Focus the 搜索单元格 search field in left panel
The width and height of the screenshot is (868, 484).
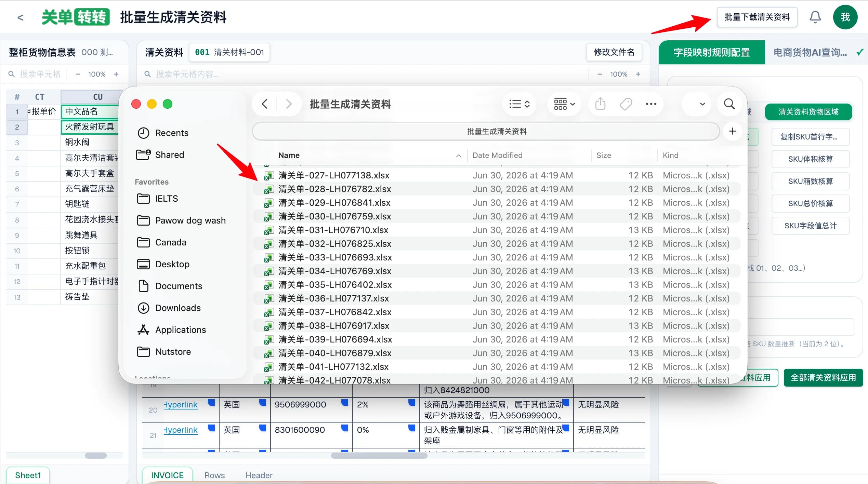pyautogui.click(x=40, y=74)
